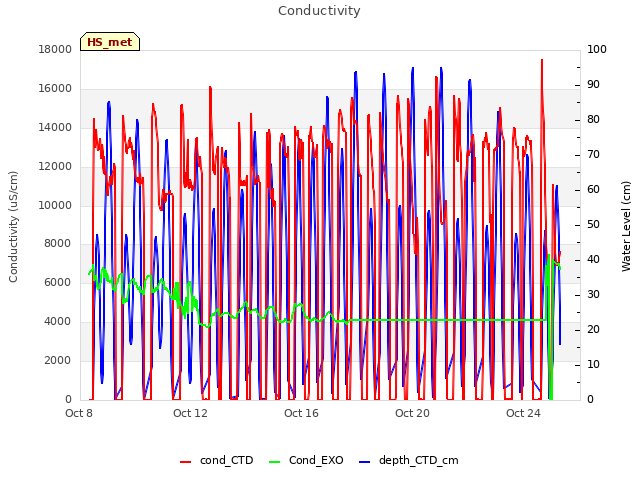The image size is (640, 480).
Task: Click the Oct 24 x-axis label
Action: click(523, 413)
